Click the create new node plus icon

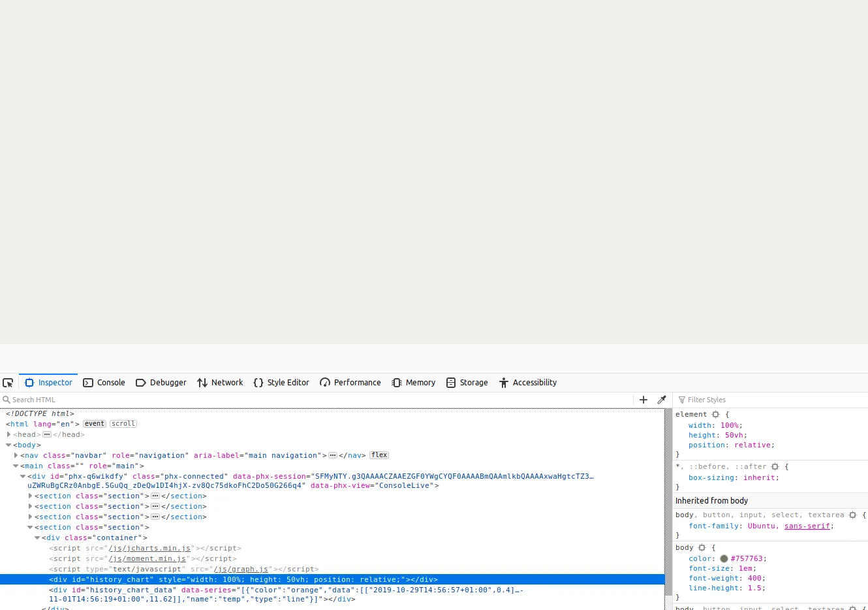(x=643, y=400)
